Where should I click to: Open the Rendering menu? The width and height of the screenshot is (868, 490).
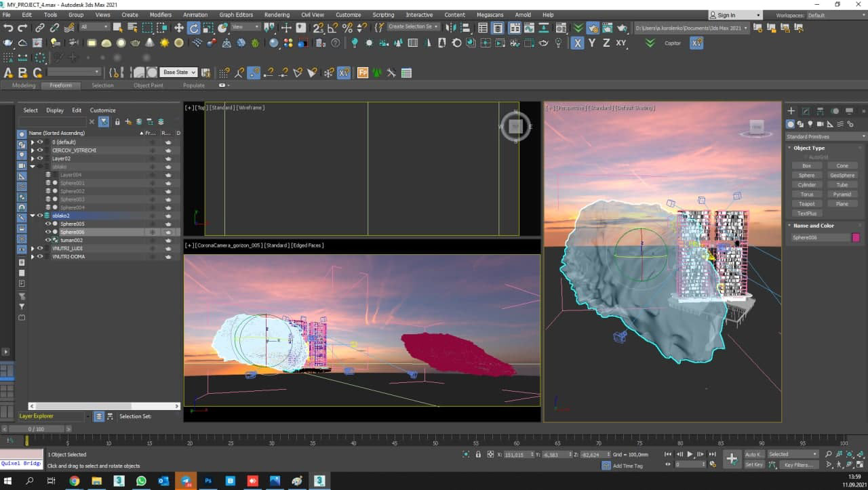tap(277, 14)
